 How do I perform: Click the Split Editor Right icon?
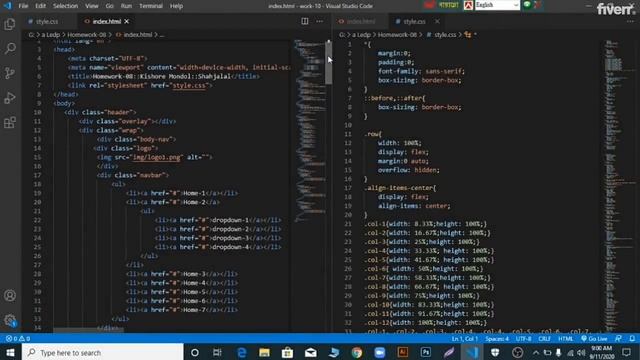click(x=304, y=21)
